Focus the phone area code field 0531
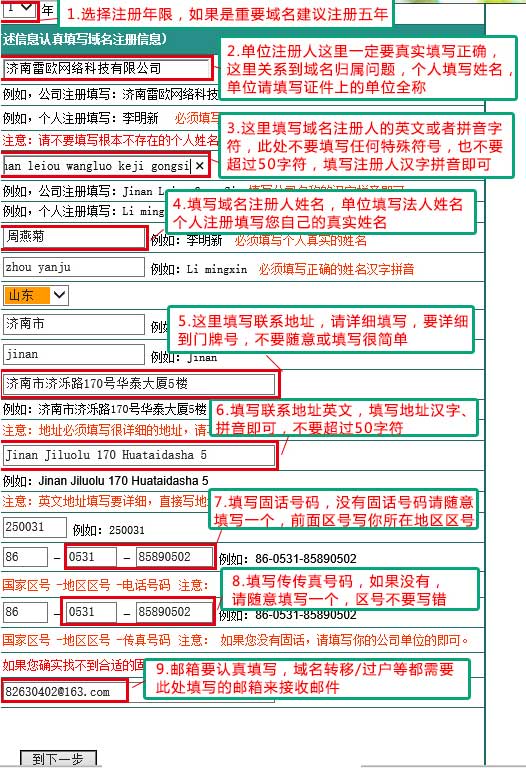526x768 pixels. tap(92, 557)
